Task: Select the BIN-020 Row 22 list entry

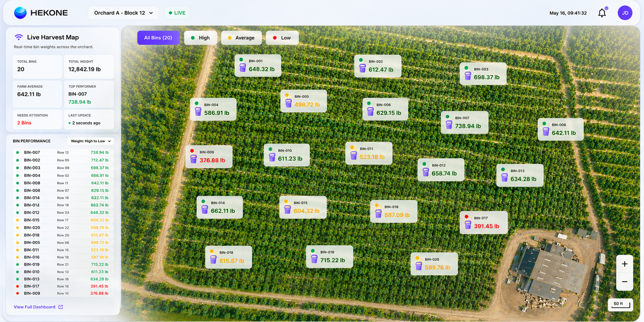Action: [x=63, y=228]
